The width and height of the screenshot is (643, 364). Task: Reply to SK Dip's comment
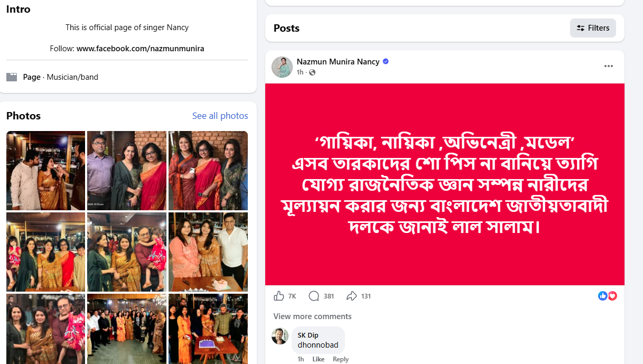pos(340,359)
